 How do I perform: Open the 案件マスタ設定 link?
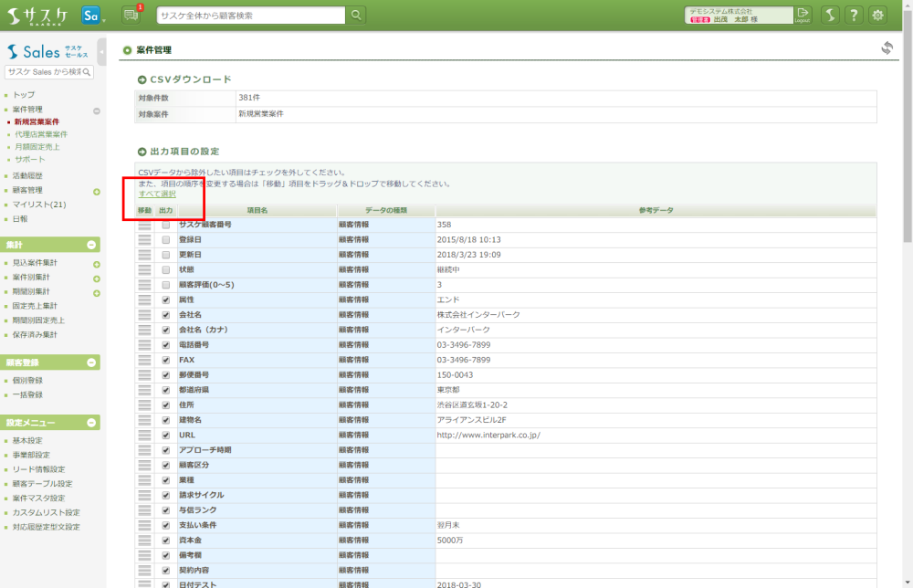click(x=38, y=499)
